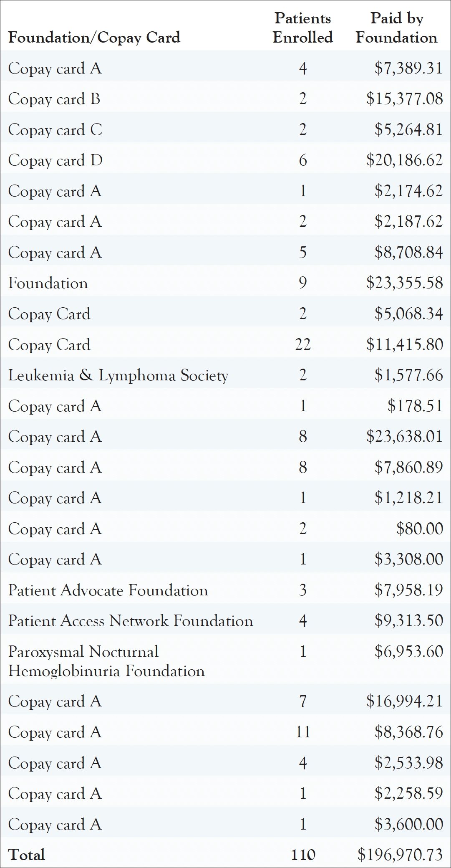This screenshot has height=868, width=451.
Task: Select the Copay card D row label
Action: [55, 160]
